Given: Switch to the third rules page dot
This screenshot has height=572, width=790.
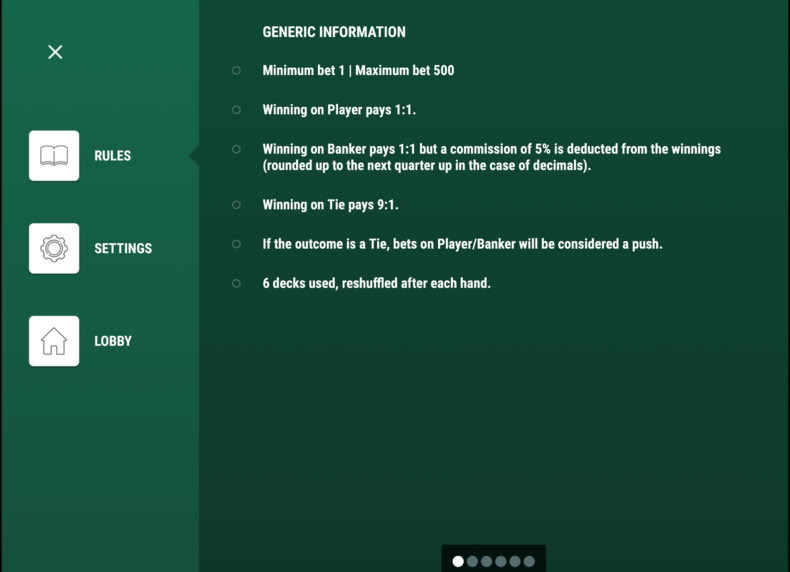Looking at the screenshot, I should pos(486,561).
